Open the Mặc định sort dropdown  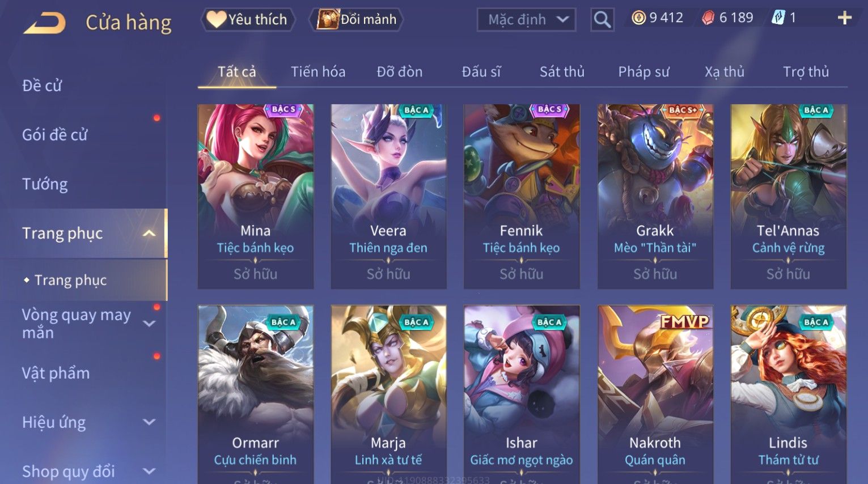click(x=526, y=20)
